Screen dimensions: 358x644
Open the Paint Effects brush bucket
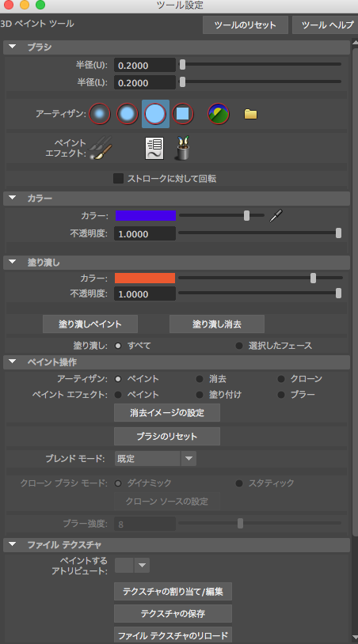click(182, 148)
